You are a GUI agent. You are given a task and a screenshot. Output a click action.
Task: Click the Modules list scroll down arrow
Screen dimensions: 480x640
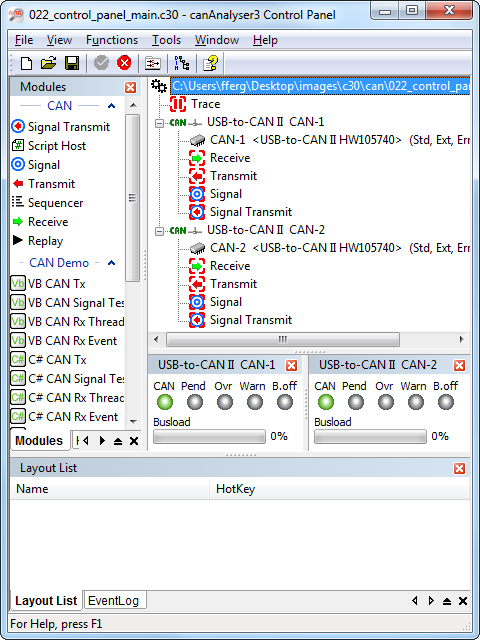[x=133, y=422]
